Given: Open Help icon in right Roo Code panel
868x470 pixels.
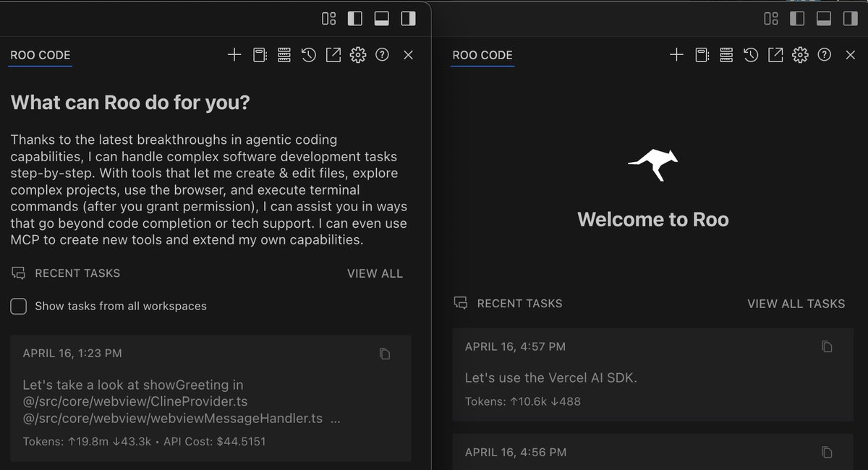Looking at the screenshot, I should pos(825,55).
